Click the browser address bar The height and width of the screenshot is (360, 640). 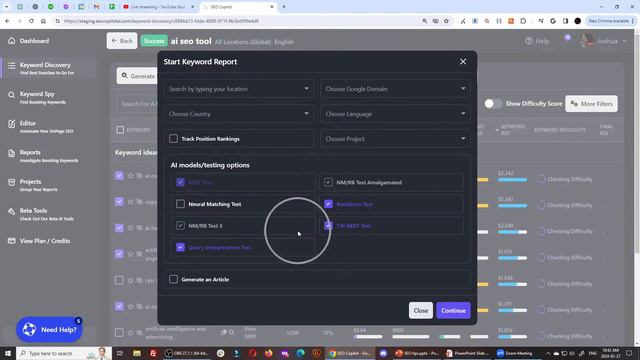click(x=237, y=21)
